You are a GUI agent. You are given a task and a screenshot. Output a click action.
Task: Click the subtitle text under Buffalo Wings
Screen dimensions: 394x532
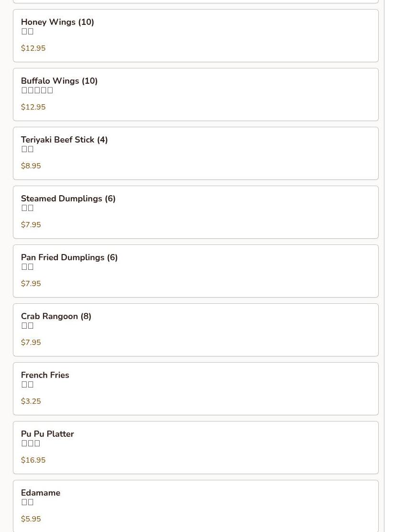37,90
